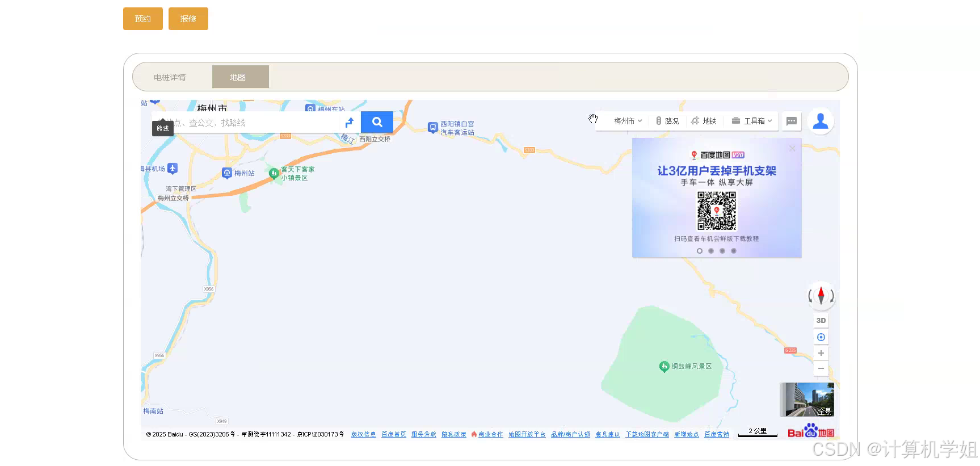
Task: Click the 湾下管理区 map label
Action: pos(181,189)
